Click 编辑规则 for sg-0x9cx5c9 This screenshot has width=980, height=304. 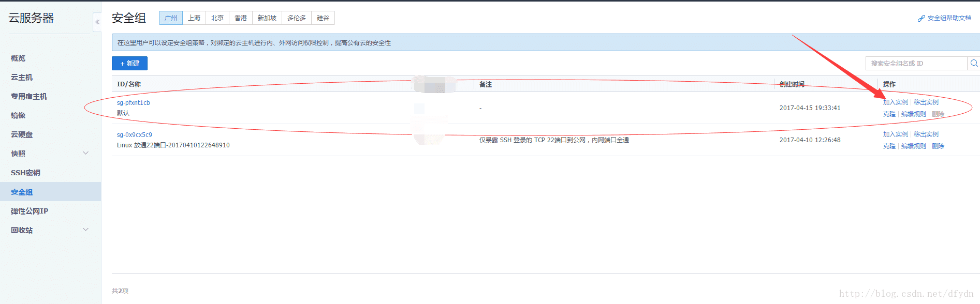(x=913, y=146)
